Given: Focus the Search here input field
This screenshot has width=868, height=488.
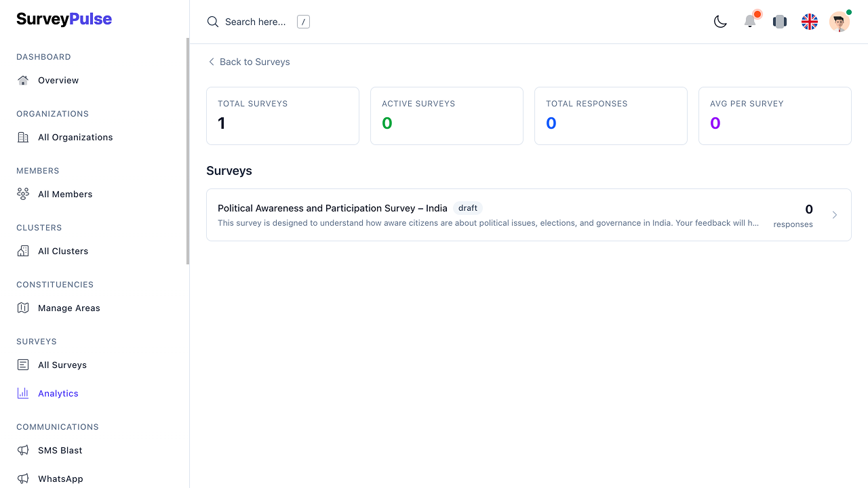Looking at the screenshot, I should point(256,22).
